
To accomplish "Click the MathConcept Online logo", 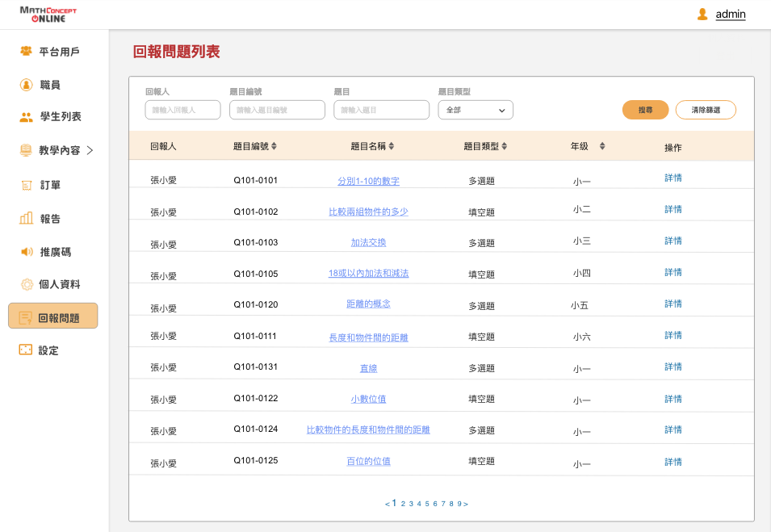I will pos(48,15).
